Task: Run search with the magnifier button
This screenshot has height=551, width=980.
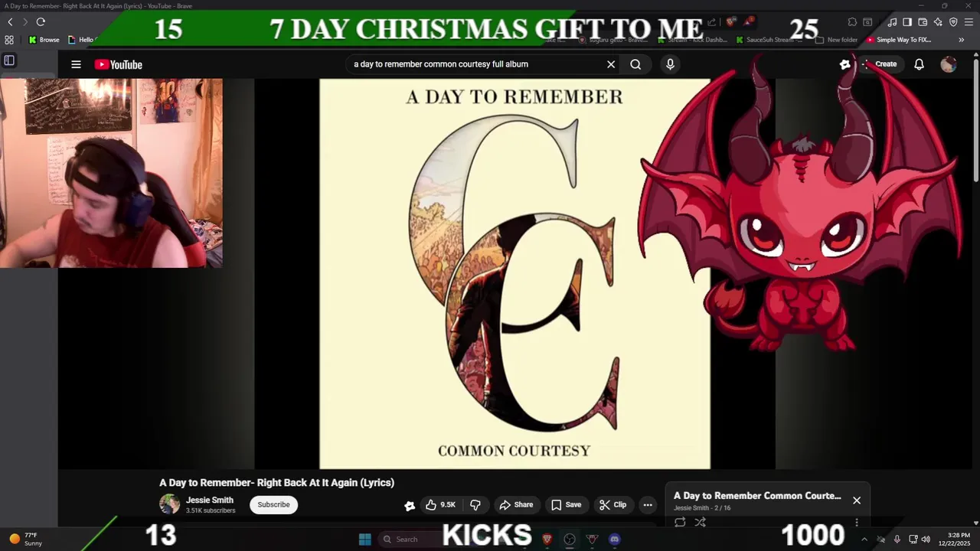Action: pyautogui.click(x=635, y=64)
